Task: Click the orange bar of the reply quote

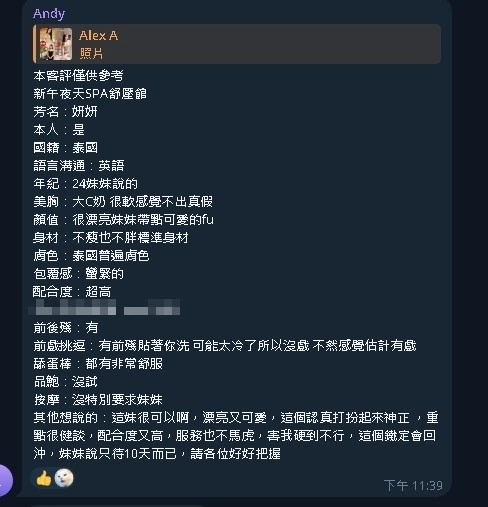Action: (34, 44)
